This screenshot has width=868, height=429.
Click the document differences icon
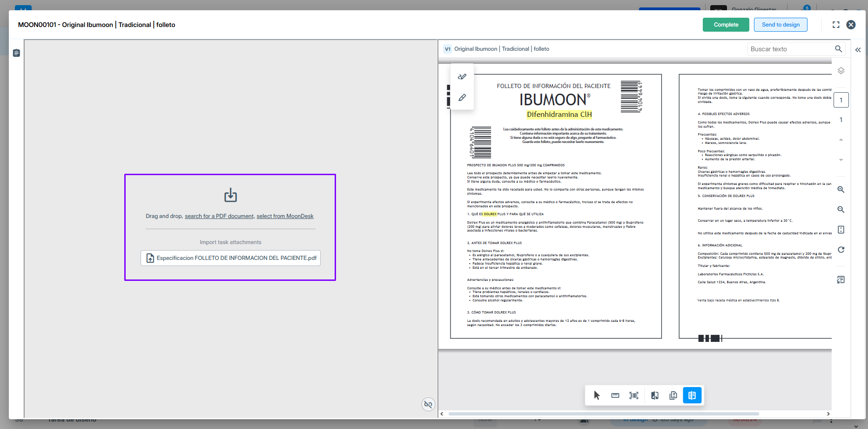click(673, 395)
